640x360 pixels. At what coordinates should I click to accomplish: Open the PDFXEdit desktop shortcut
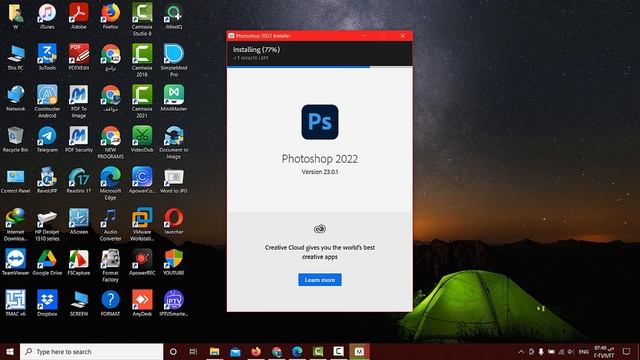[79, 58]
